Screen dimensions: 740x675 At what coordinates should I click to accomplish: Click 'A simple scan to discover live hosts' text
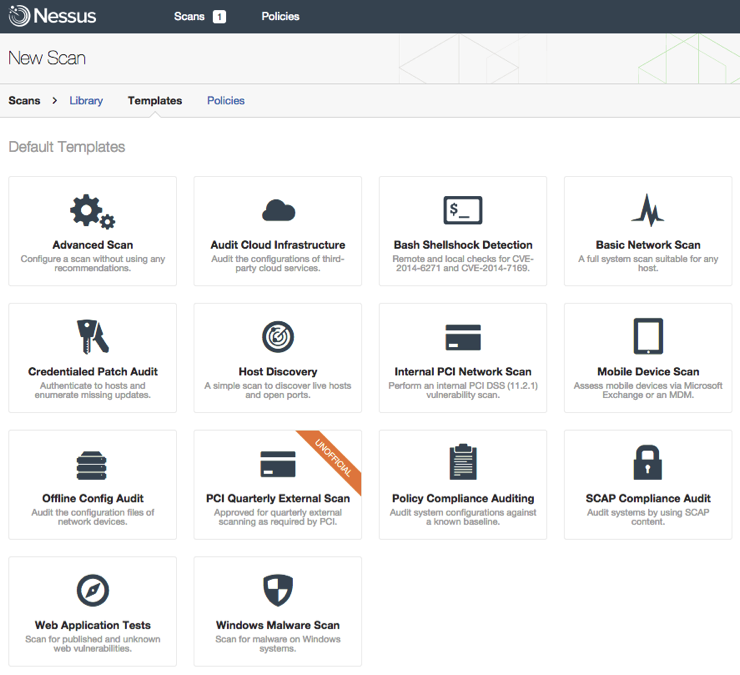pos(278,390)
